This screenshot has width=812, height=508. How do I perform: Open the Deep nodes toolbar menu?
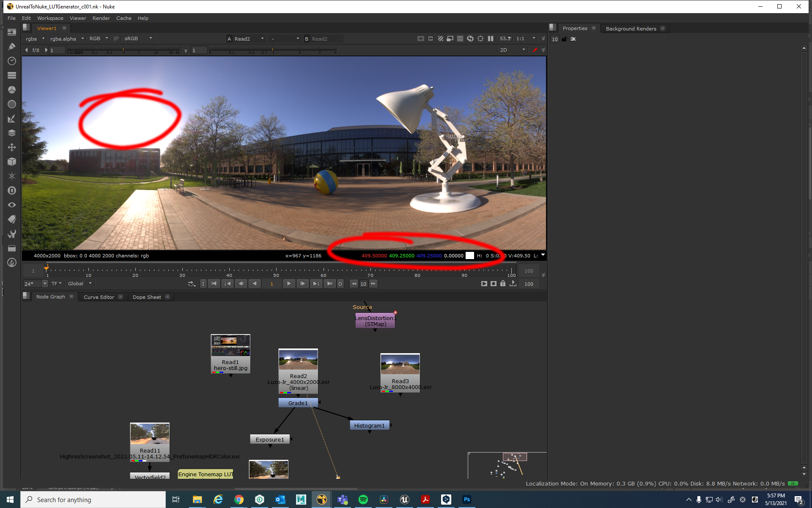pyautogui.click(x=12, y=190)
